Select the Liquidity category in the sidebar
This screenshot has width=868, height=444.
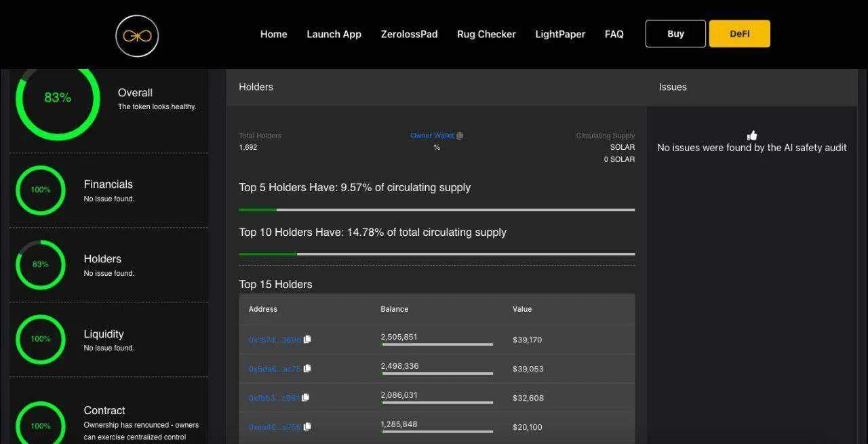[x=104, y=334]
